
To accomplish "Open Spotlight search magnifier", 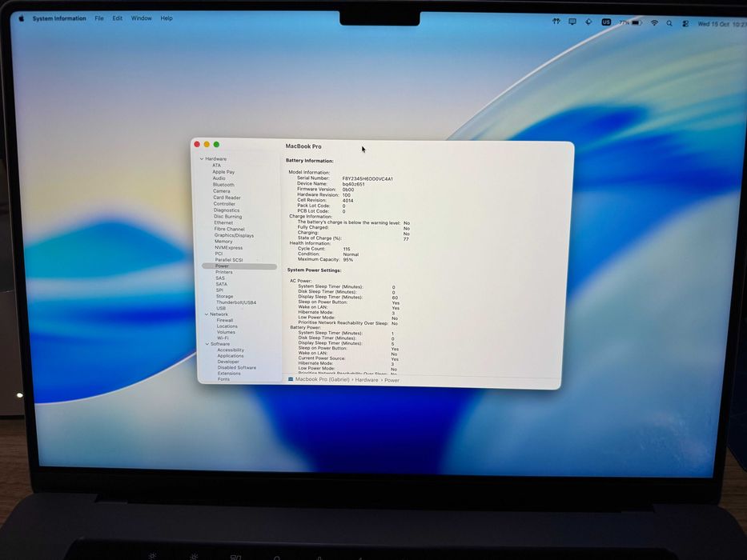I will (x=669, y=23).
